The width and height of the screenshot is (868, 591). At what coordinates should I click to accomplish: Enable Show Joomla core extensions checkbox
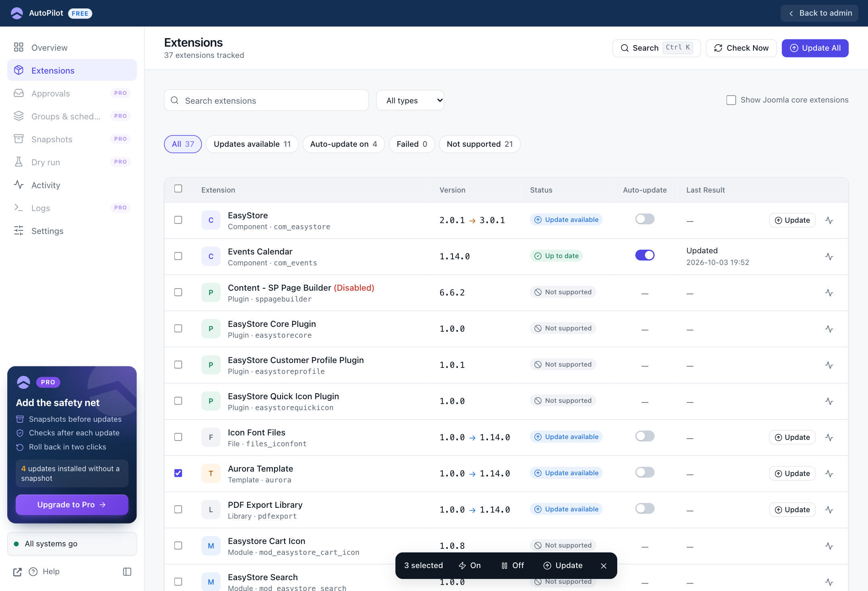click(x=731, y=100)
